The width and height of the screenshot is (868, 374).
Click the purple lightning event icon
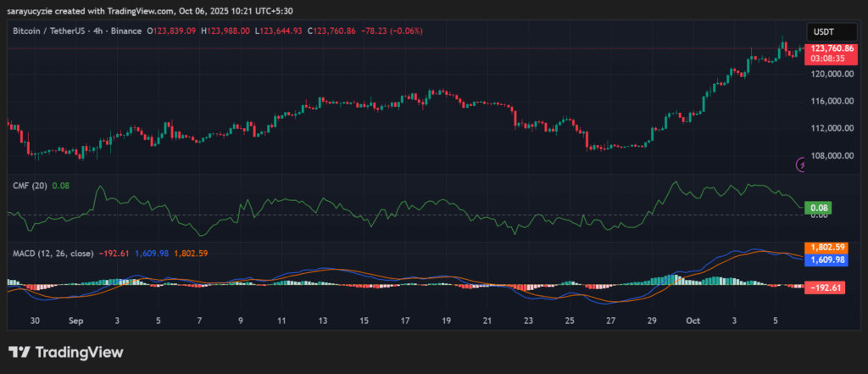[x=800, y=164]
